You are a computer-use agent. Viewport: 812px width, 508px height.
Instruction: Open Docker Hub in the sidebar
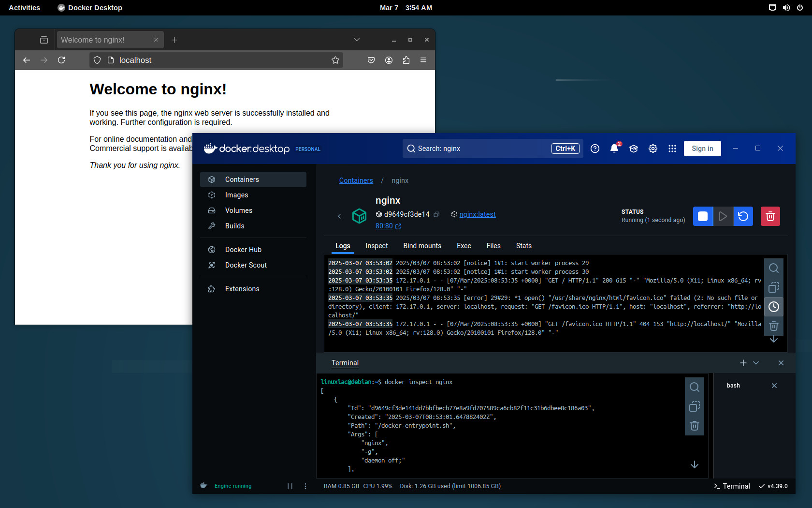(253, 250)
